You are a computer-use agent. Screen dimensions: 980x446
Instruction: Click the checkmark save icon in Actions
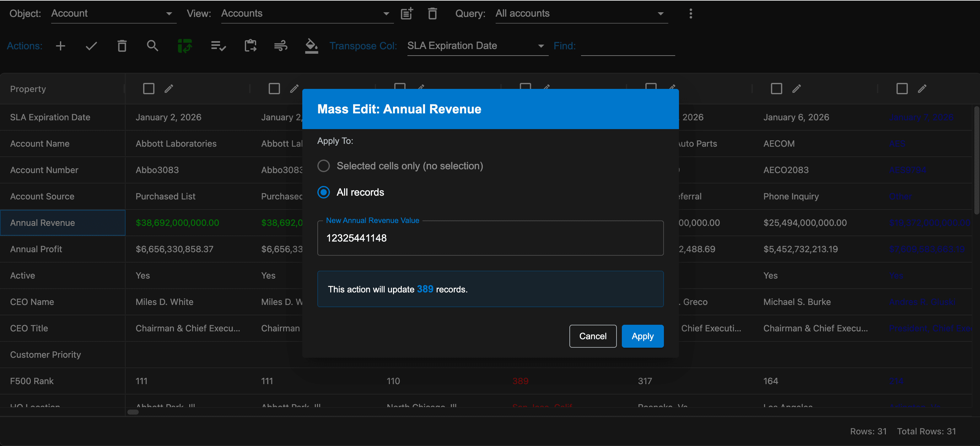point(91,46)
